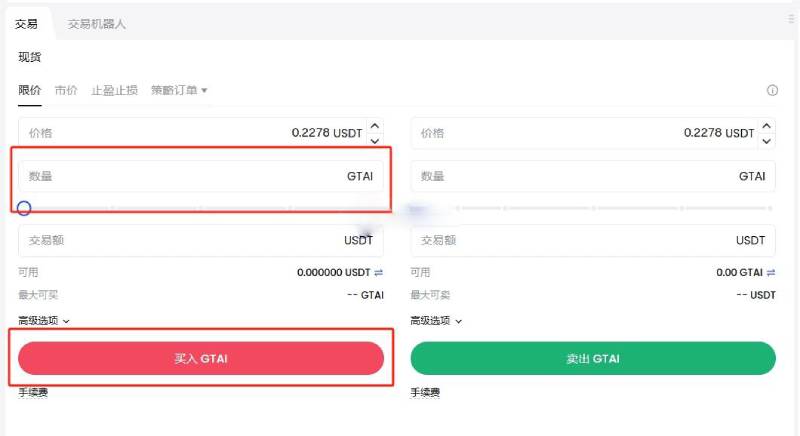Click the sell 数量 GTAI input field

coord(593,176)
